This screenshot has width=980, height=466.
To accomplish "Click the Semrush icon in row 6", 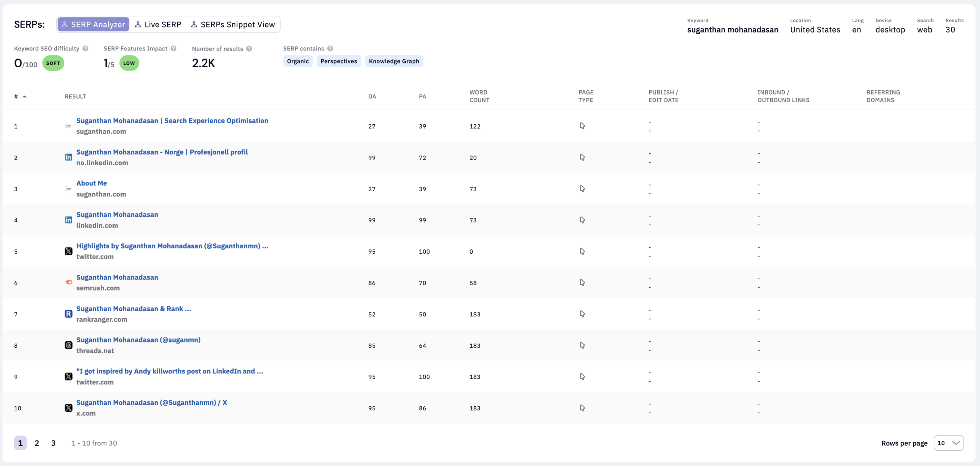I will point(69,282).
